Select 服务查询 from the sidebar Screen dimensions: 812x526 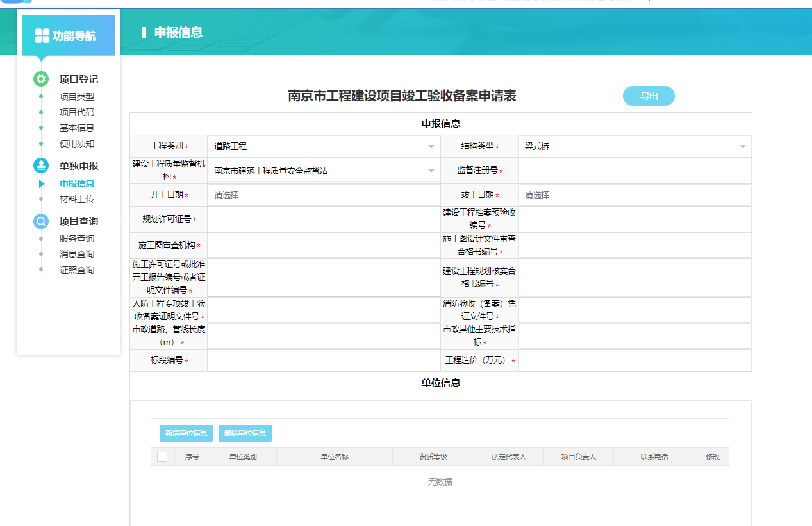77,239
